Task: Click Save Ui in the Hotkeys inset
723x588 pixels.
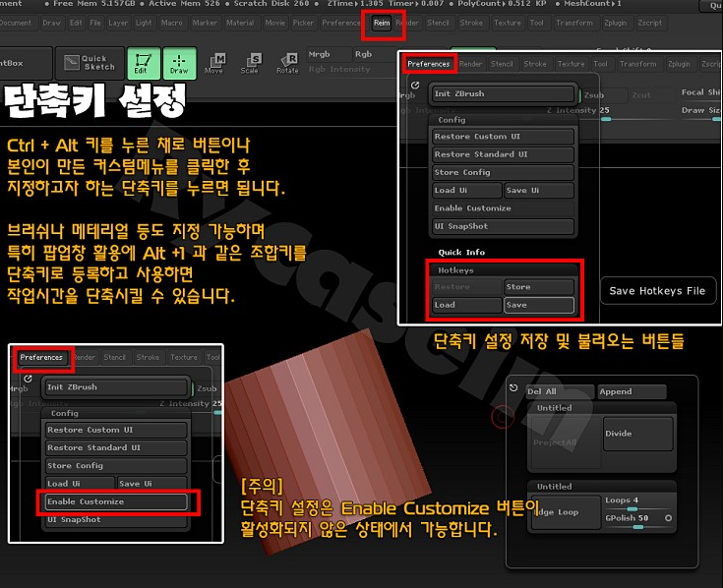Action: (539, 191)
